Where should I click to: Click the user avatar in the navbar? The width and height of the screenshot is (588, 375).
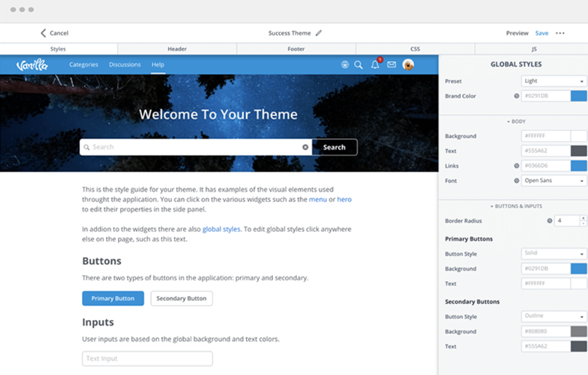pos(408,64)
